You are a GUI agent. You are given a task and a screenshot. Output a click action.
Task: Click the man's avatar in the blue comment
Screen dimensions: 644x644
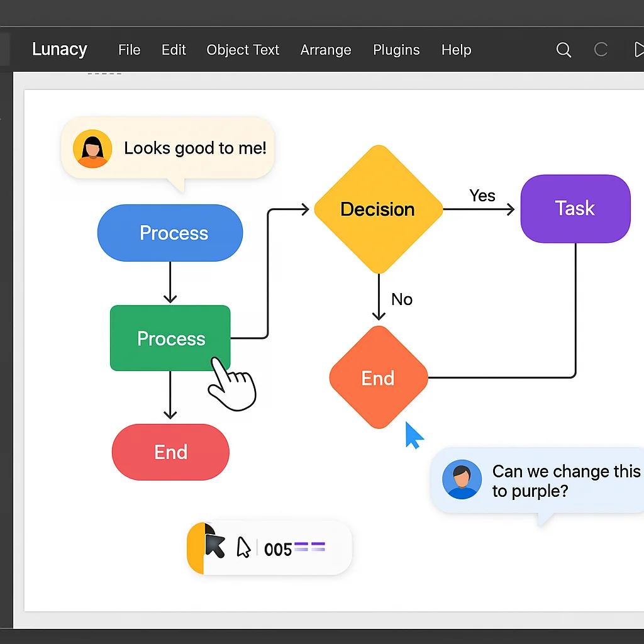[x=462, y=479]
